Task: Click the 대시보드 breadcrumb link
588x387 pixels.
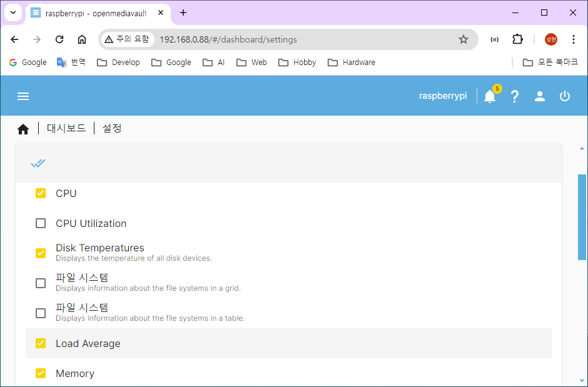Action: 66,129
